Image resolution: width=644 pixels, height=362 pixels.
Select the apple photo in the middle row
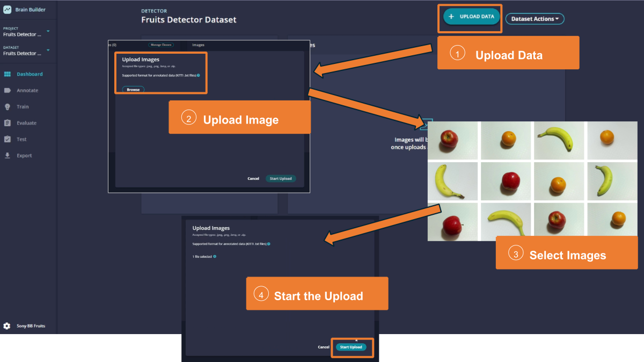point(506,181)
